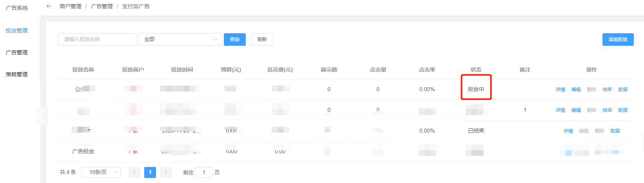Open the 全部 status filter dropdown

point(180,39)
